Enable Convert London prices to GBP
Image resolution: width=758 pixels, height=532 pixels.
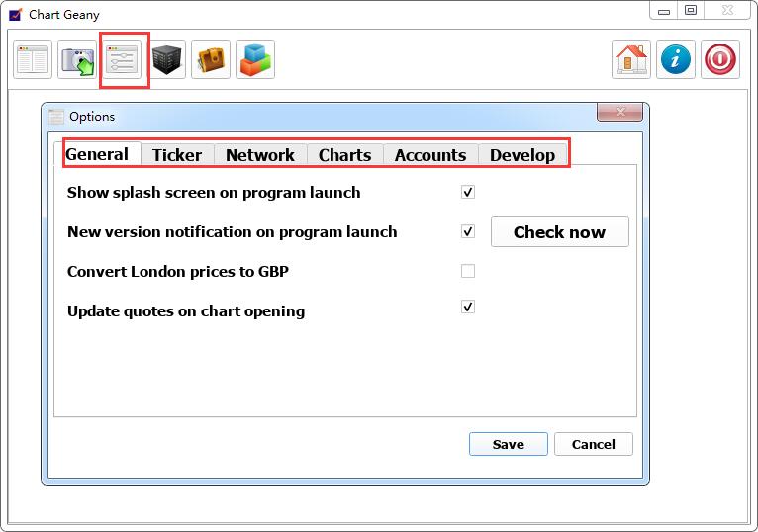(x=468, y=271)
